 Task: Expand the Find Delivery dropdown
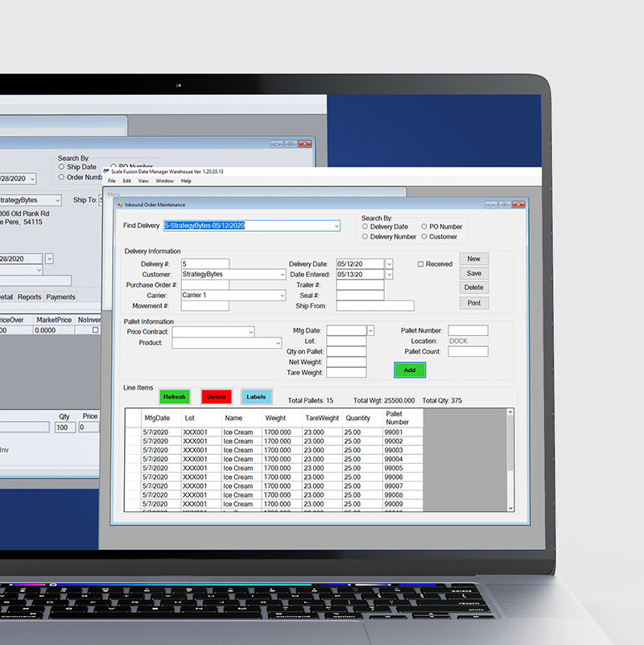click(336, 226)
